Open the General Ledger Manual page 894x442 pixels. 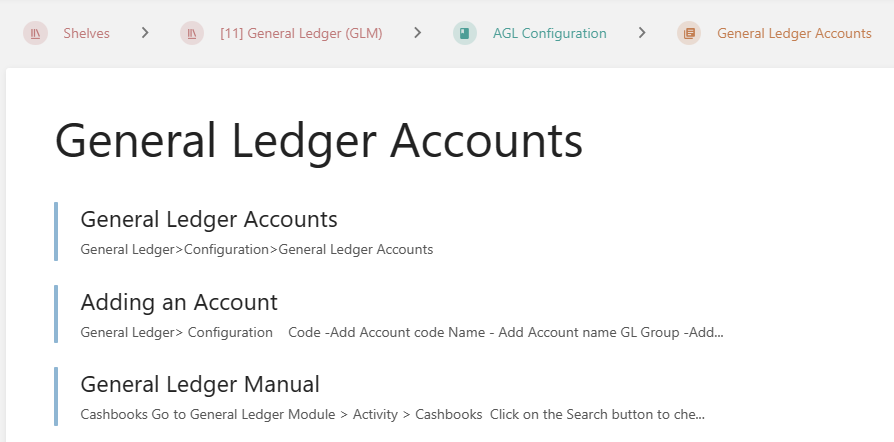(200, 384)
